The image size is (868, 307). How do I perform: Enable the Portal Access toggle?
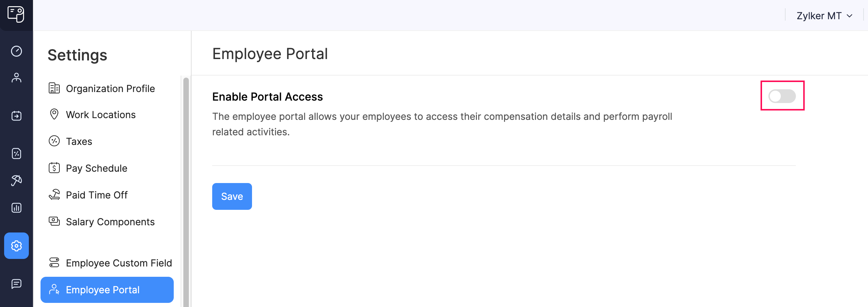(783, 96)
